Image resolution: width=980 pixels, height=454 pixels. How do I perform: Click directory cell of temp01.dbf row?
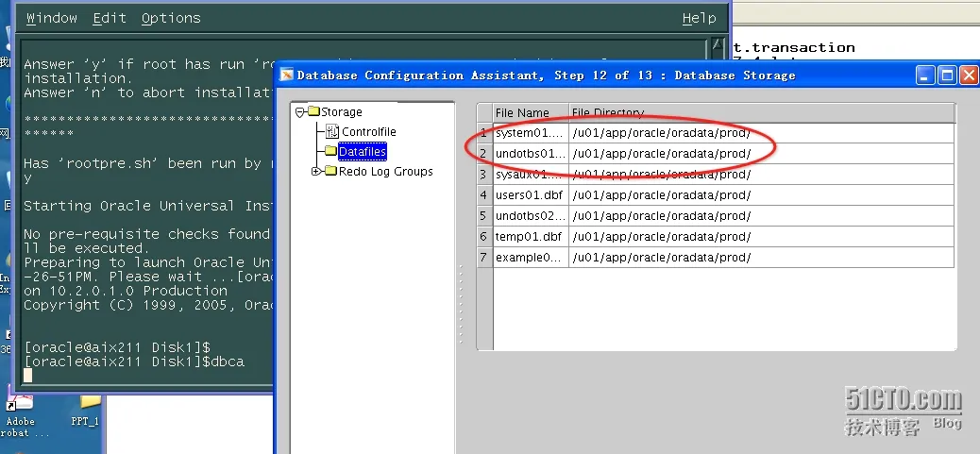point(762,237)
